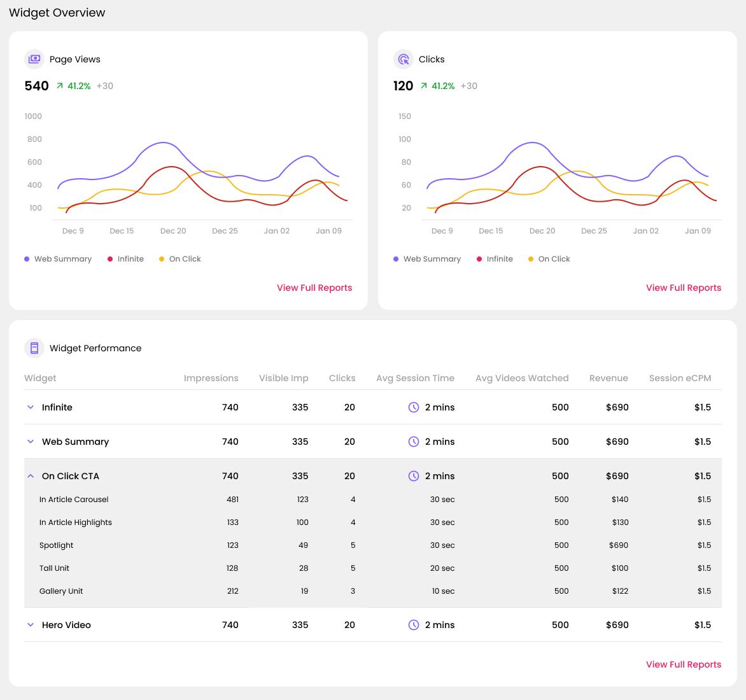Sort by Avg Session Time column header
The image size is (746, 700).
click(x=416, y=378)
